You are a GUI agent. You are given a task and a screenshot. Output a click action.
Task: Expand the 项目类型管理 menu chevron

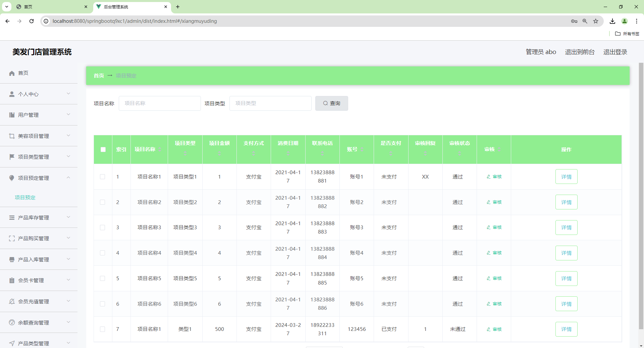pos(68,156)
